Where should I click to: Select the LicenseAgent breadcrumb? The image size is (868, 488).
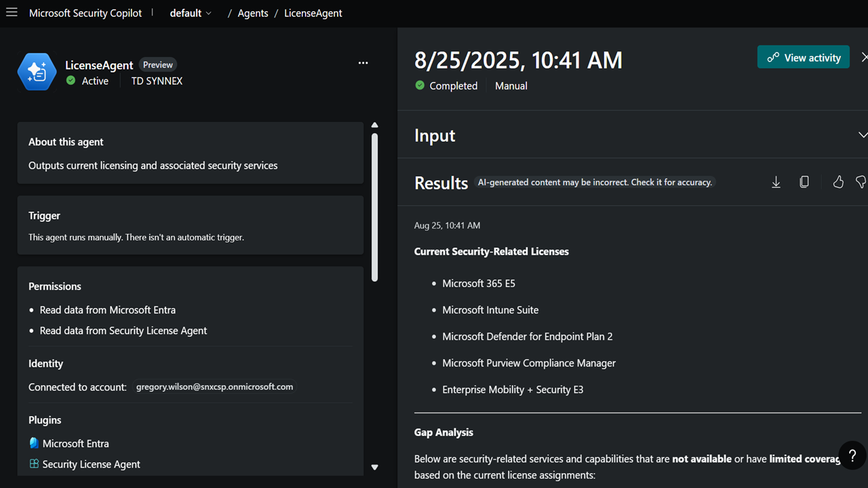click(313, 13)
